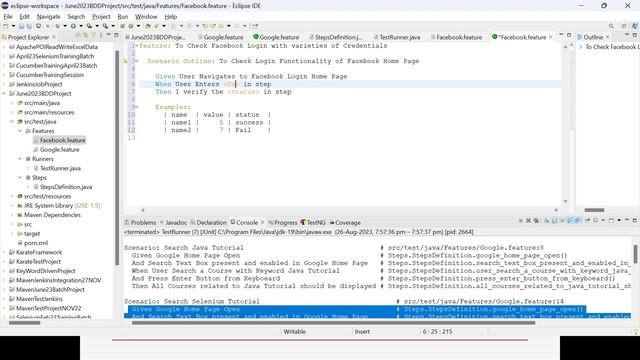Viewport: 640px width, 360px height.
Task: Open the Open Console dropdown arrow
Action: tap(619, 220)
